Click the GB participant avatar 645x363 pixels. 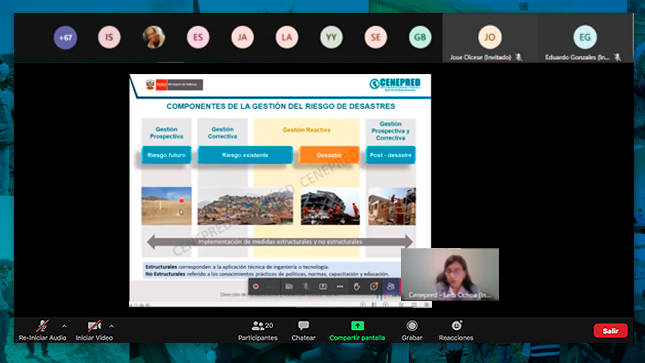click(420, 37)
